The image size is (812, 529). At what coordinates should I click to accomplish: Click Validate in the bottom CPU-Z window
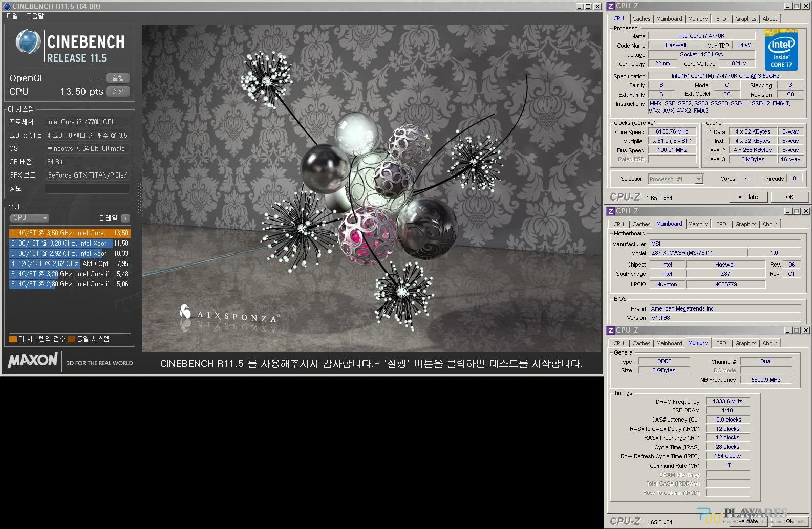748,521
